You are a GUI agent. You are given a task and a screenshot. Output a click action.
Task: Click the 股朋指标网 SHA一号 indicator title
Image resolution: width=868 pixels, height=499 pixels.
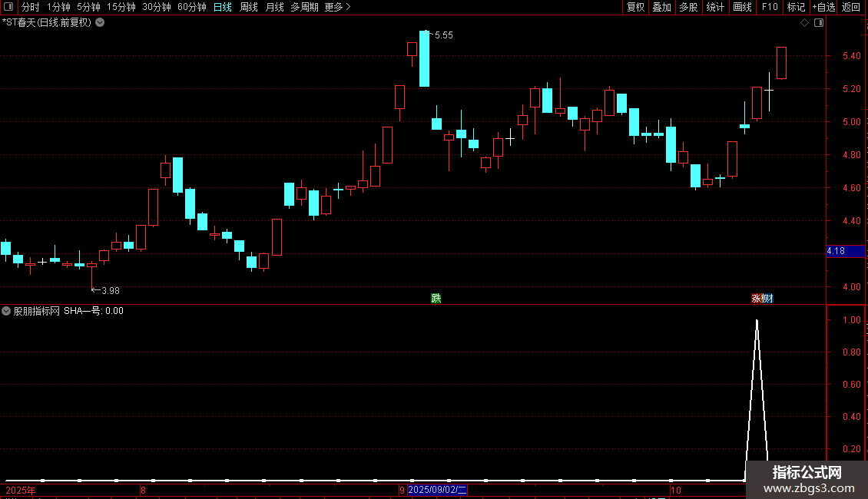(68, 311)
